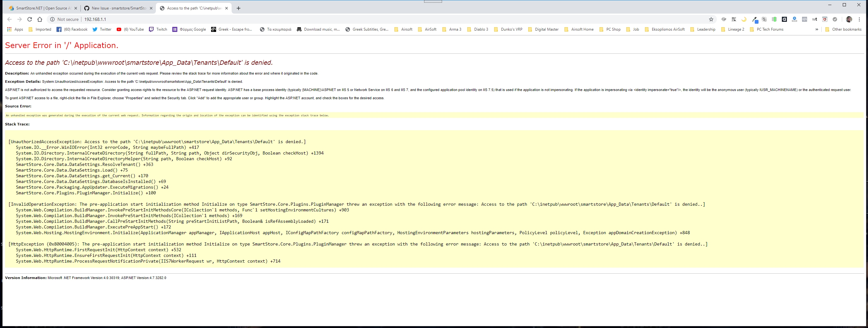Bookmark this page with the star icon

tap(712, 20)
